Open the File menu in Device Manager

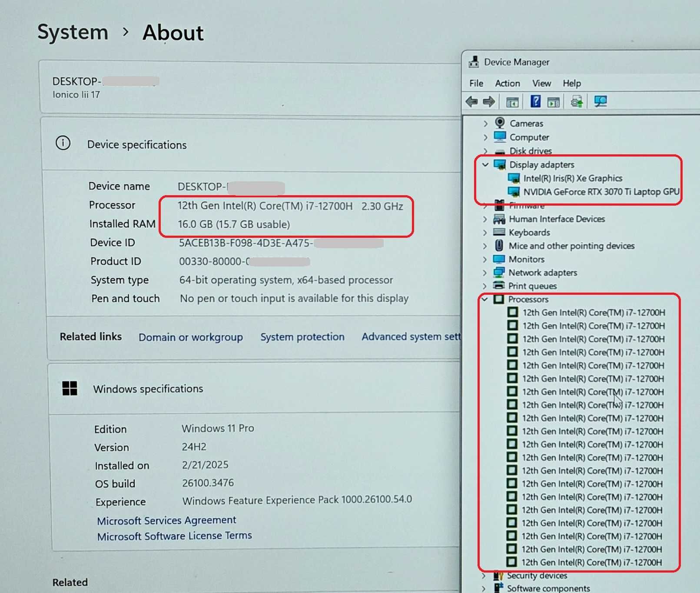tap(476, 83)
